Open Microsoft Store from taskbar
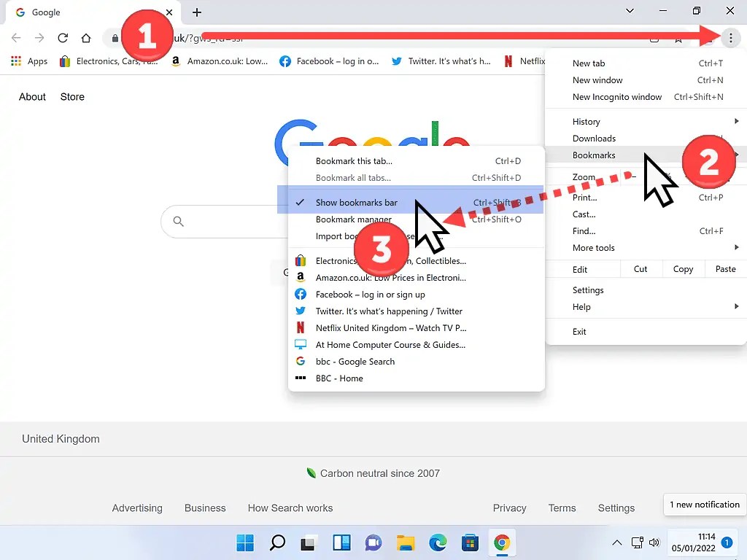Viewport: 747px width, 560px height. (x=470, y=542)
